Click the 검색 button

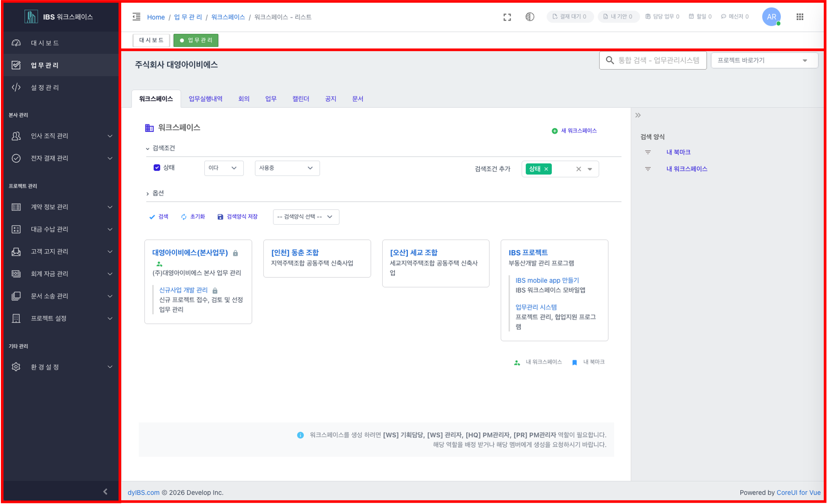click(x=159, y=217)
